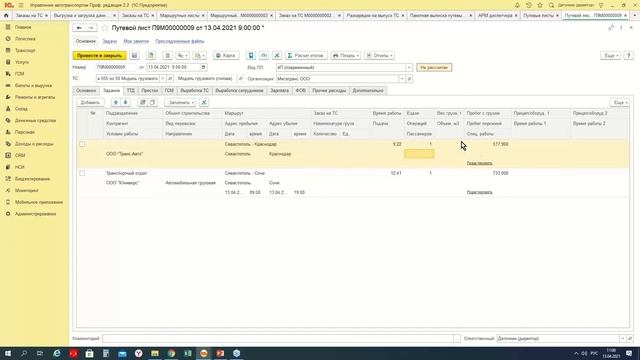Click the highlighted yellow cell in the Краснодар row
The image size is (640, 360).
[x=419, y=154]
